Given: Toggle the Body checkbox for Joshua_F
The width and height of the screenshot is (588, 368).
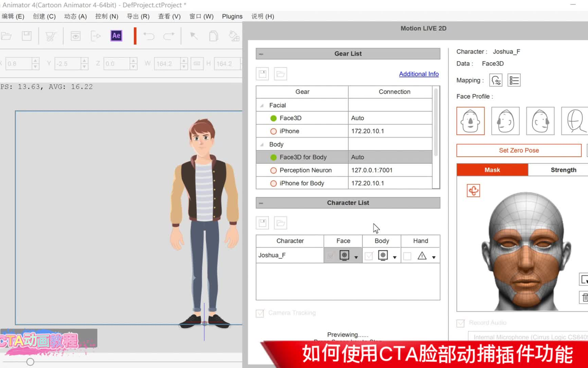Looking at the screenshot, I should 368,256.
